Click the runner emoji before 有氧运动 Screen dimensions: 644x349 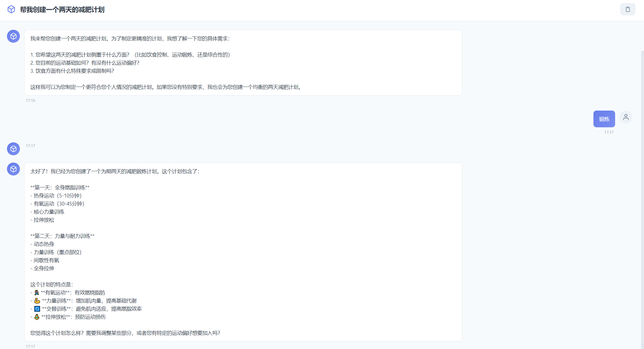37,293
